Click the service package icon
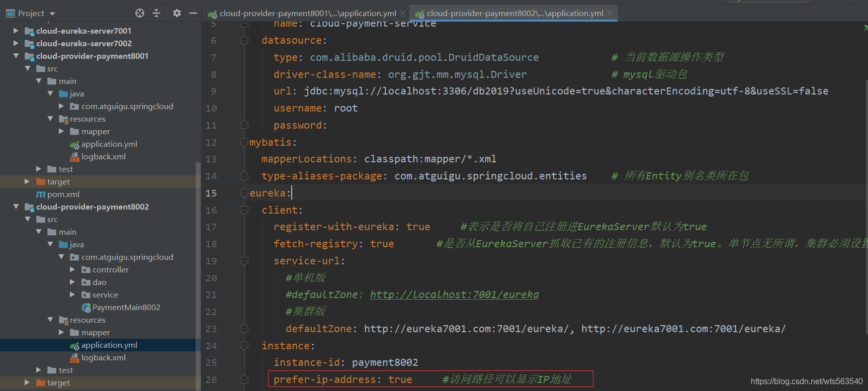 click(86, 295)
